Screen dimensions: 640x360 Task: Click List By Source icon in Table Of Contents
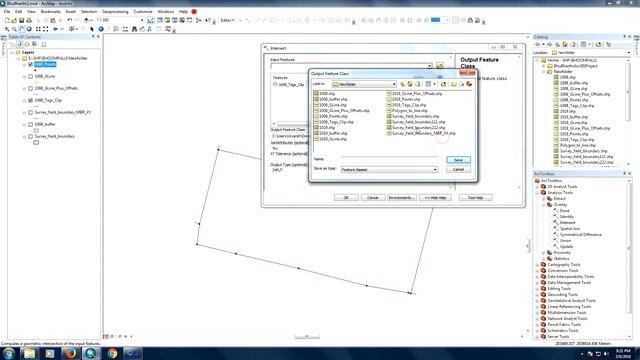tap(19, 44)
